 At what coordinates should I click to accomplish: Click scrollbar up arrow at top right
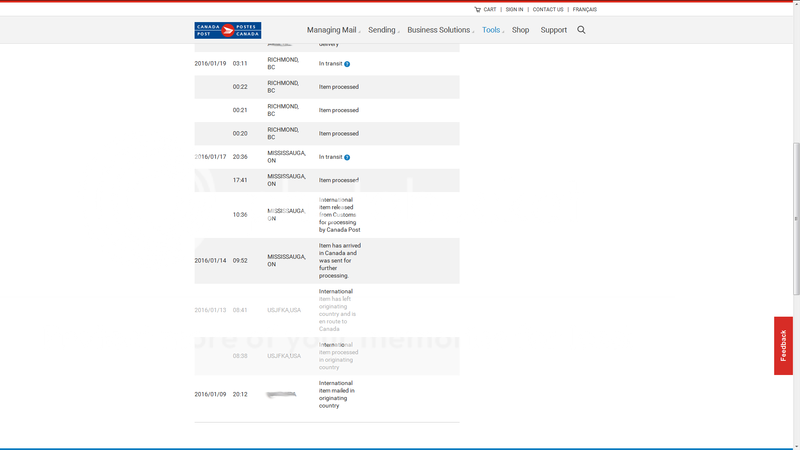795,5
